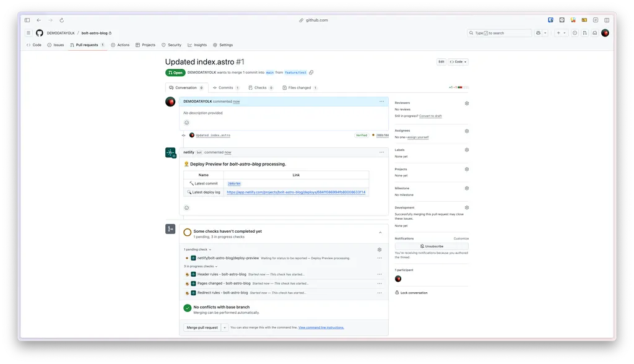Open the Convert to draft link
Viewport: 634px width, 364px height.
tap(430, 116)
